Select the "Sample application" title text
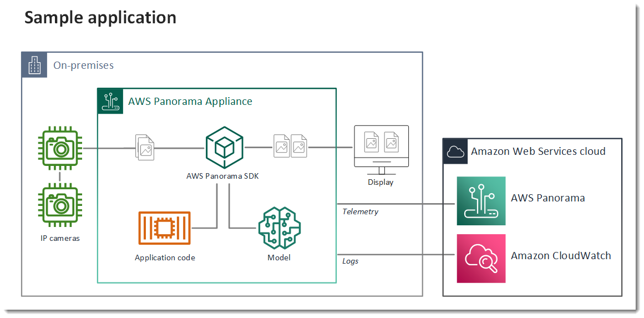The image size is (644, 318). tap(100, 18)
